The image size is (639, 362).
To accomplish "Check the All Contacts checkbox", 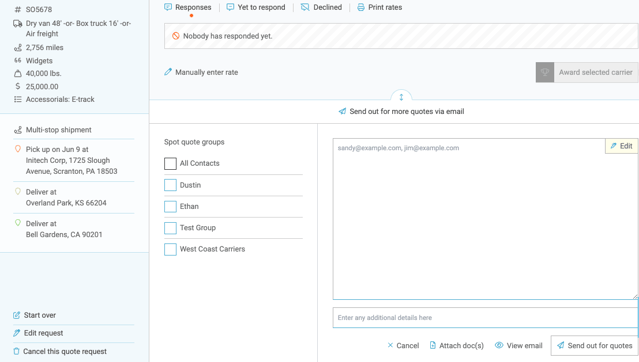I will click(170, 163).
